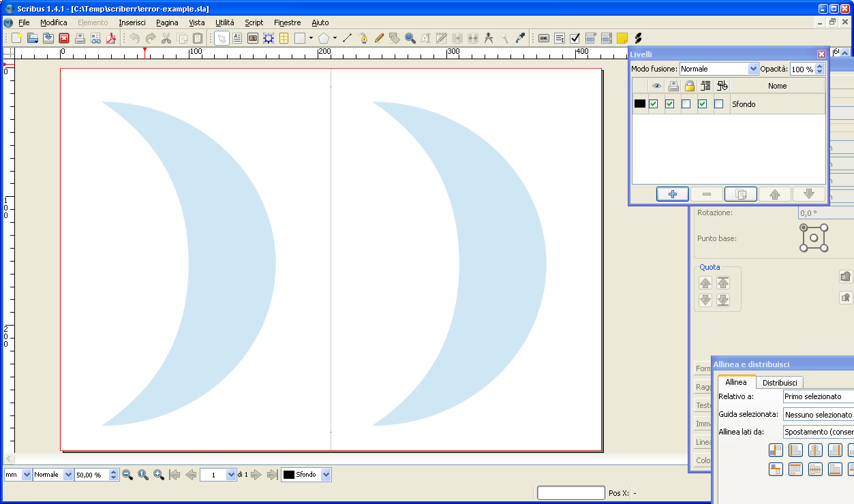Expand the Relativo a dropdown
854x504 pixels.
click(818, 396)
